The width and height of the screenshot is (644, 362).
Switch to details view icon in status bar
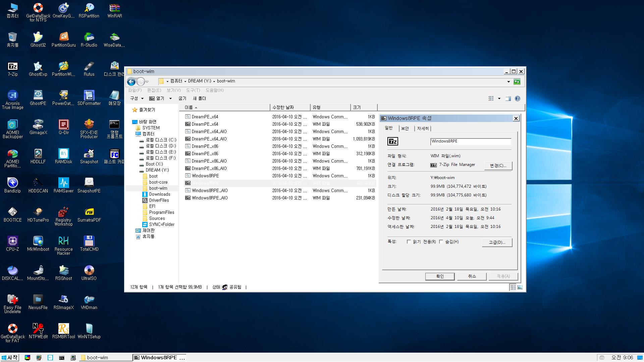pos(513,287)
